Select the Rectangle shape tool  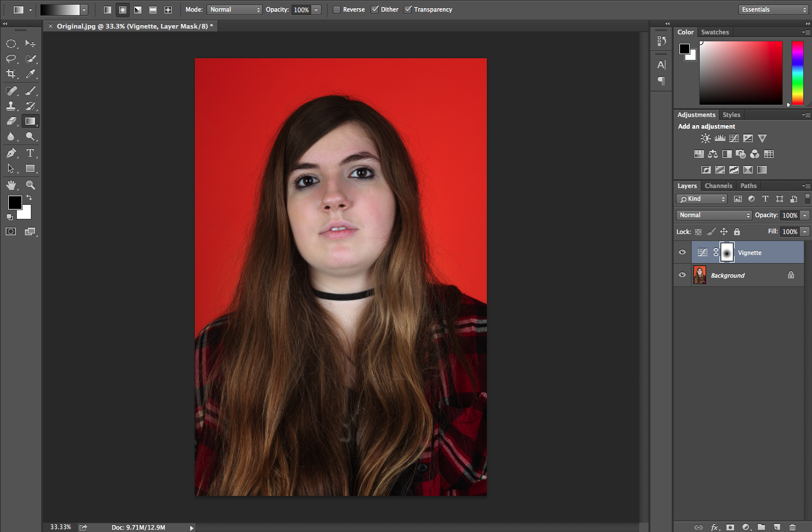pos(30,169)
